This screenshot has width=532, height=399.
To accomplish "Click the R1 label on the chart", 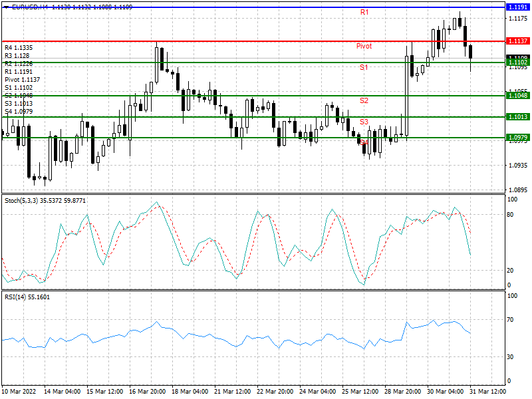I will pyautogui.click(x=364, y=13).
